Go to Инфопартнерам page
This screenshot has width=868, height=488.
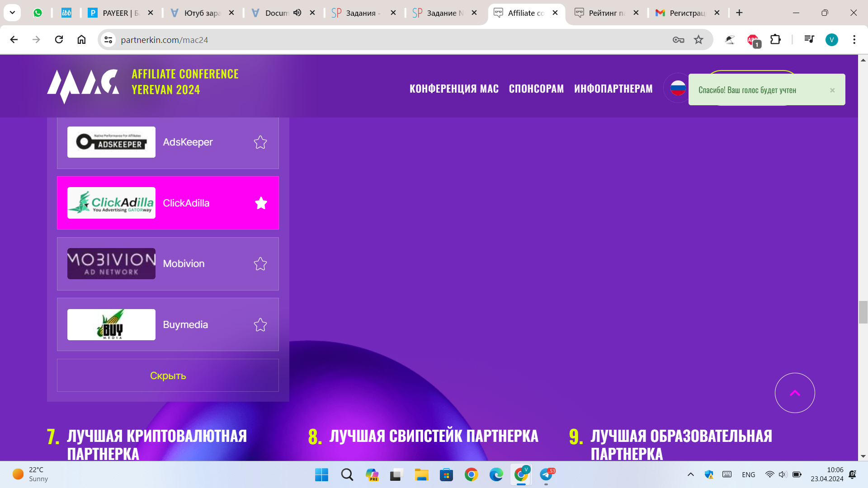click(613, 89)
